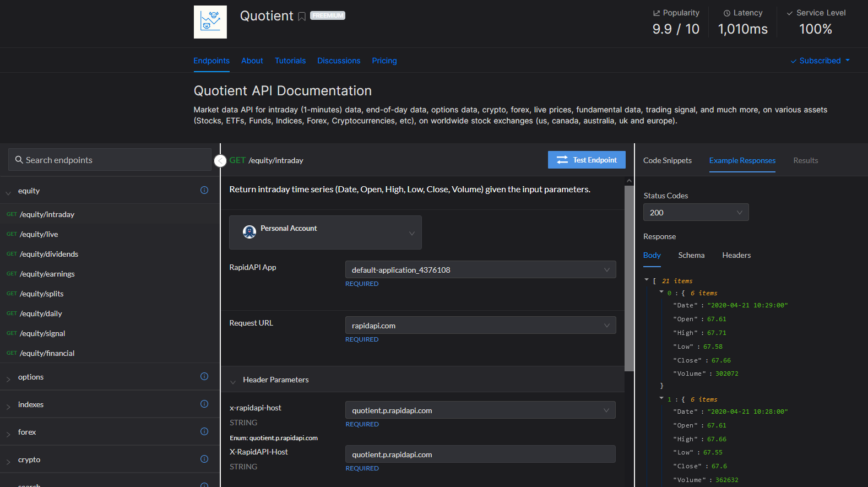Click the Search endpoints input field

pyautogui.click(x=110, y=160)
